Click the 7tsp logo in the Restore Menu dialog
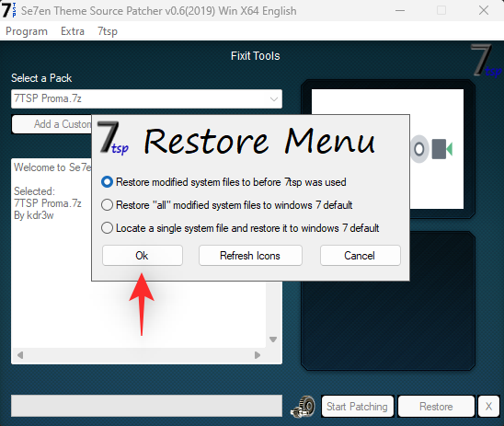 pos(113,138)
